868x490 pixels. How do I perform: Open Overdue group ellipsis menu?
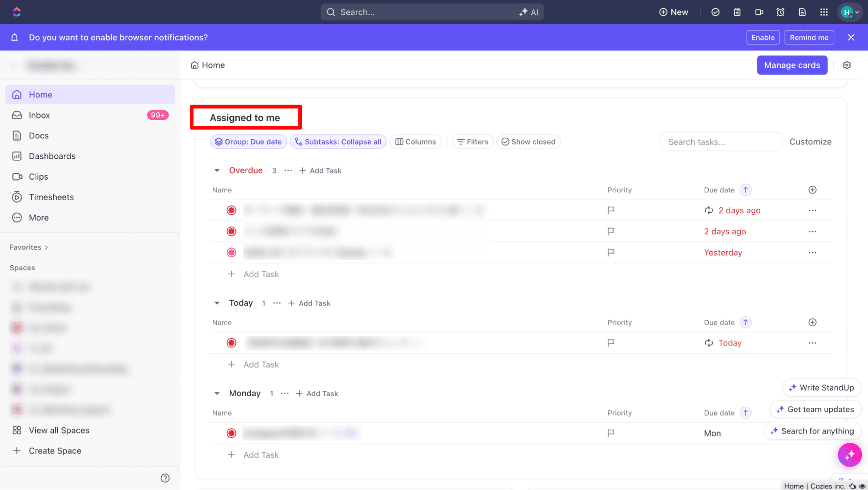pyautogui.click(x=288, y=171)
